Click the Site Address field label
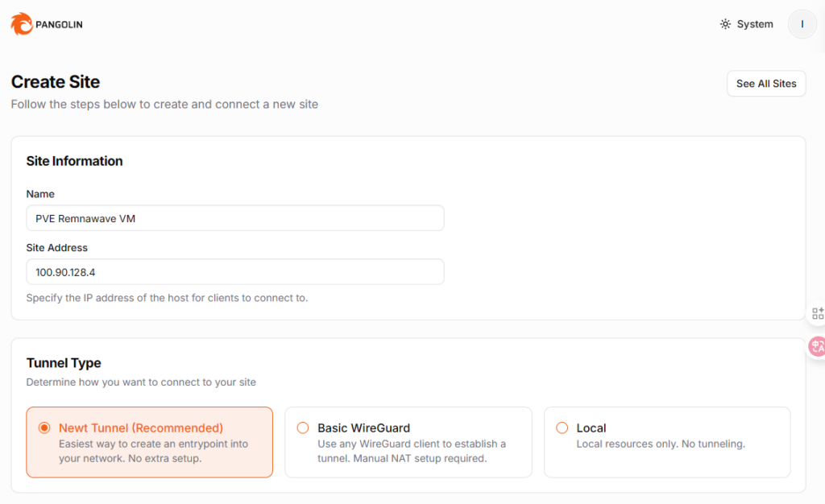825x504 pixels. [x=56, y=248]
